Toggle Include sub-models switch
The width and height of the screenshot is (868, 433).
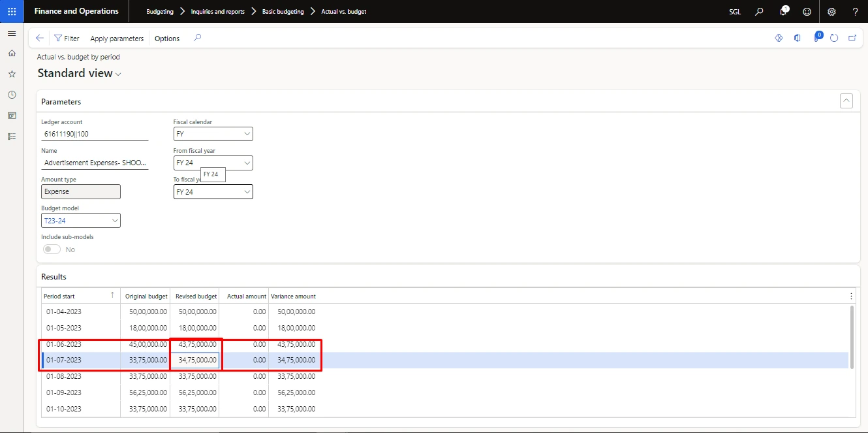point(52,249)
